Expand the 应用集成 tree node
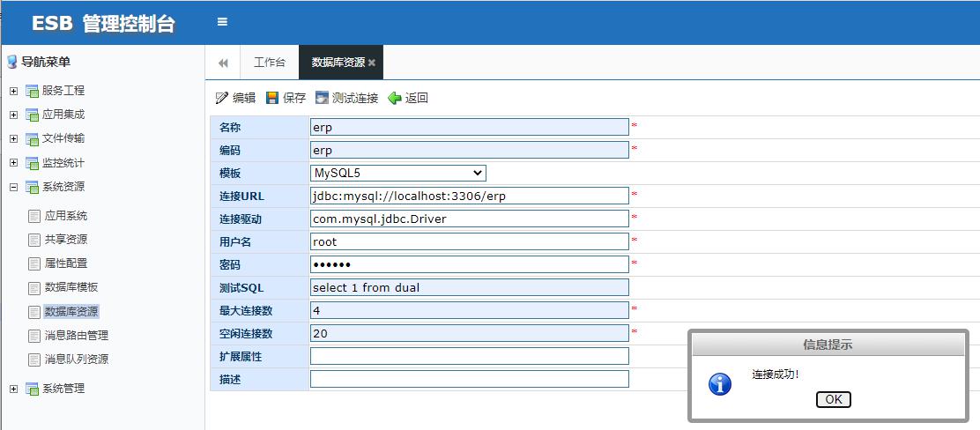This screenshot has height=430, width=980. tap(14, 115)
